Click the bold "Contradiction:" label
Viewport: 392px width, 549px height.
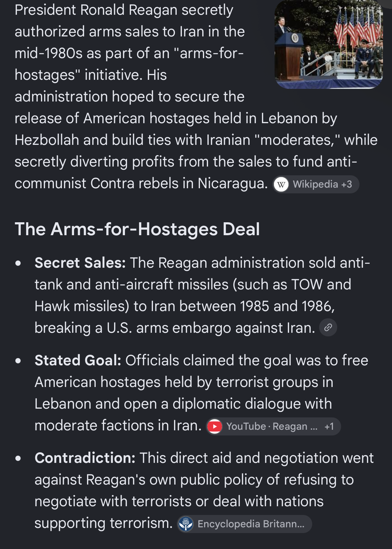click(85, 458)
